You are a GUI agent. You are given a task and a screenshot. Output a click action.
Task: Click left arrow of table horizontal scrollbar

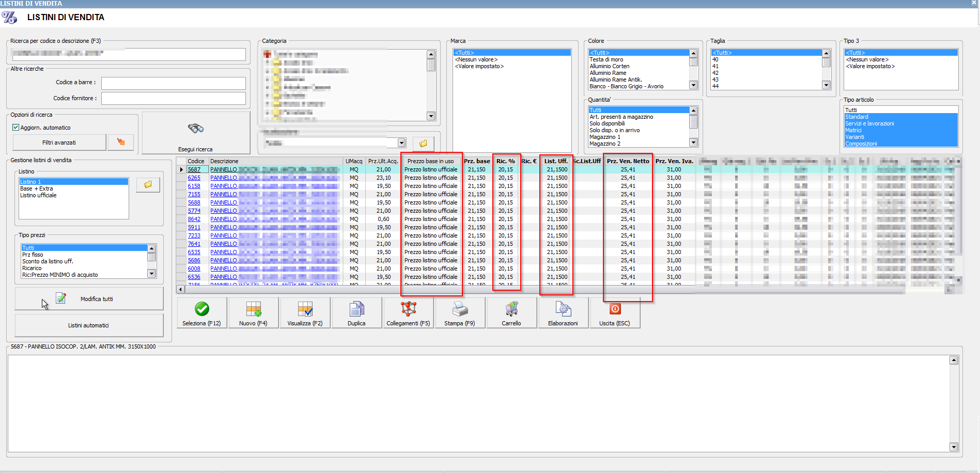[180, 289]
